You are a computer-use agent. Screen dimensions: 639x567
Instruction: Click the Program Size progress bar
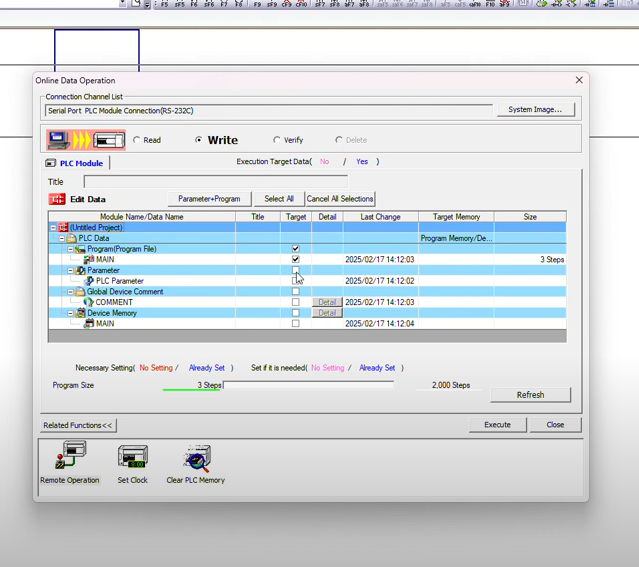click(x=308, y=385)
